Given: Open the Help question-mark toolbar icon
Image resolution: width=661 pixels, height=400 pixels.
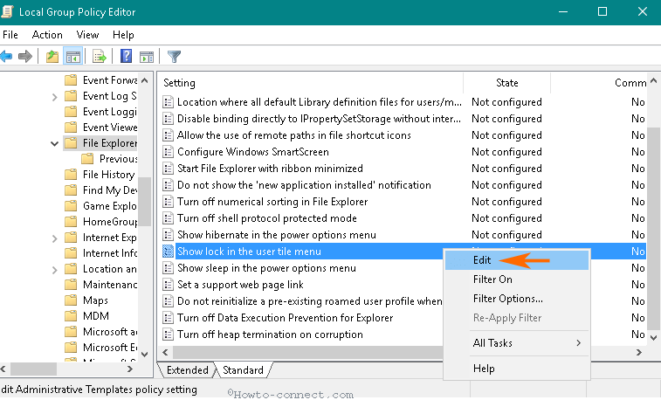Looking at the screenshot, I should pyautogui.click(x=126, y=56).
